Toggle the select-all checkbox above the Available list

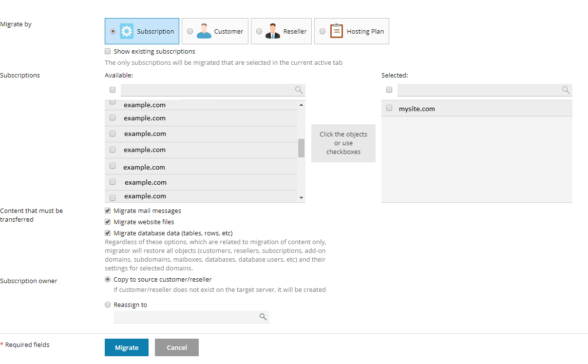pyautogui.click(x=113, y=90)
